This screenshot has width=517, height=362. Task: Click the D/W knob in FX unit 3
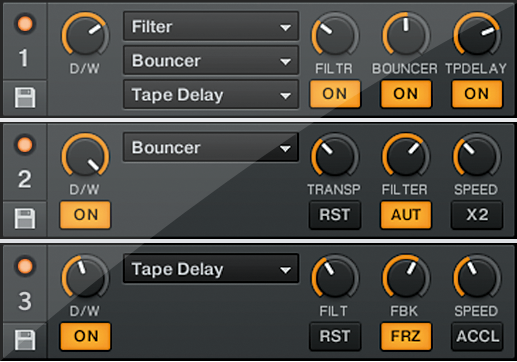[85, 277]
